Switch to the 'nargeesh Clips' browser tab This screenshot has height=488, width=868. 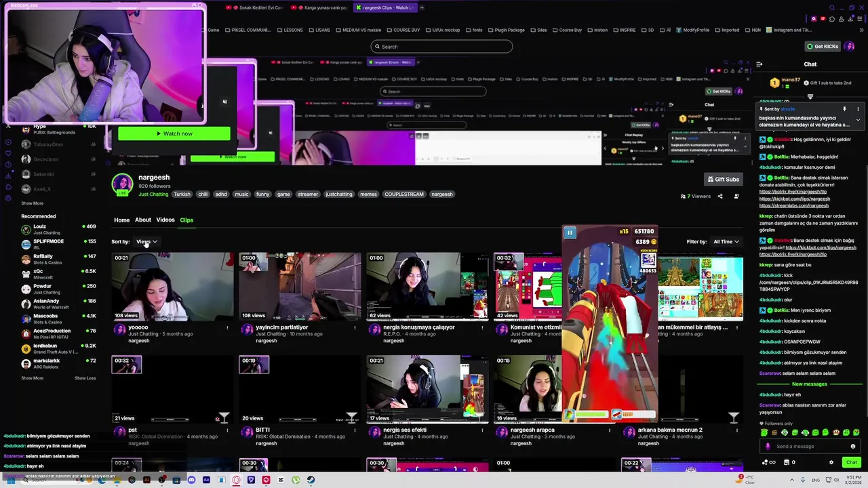click(x=384, y=7)
